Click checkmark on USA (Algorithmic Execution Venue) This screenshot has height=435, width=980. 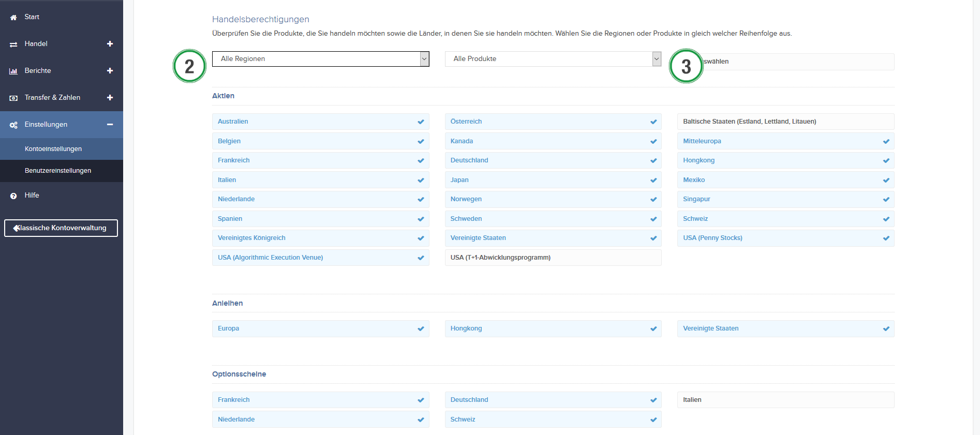tap(421, 258)
